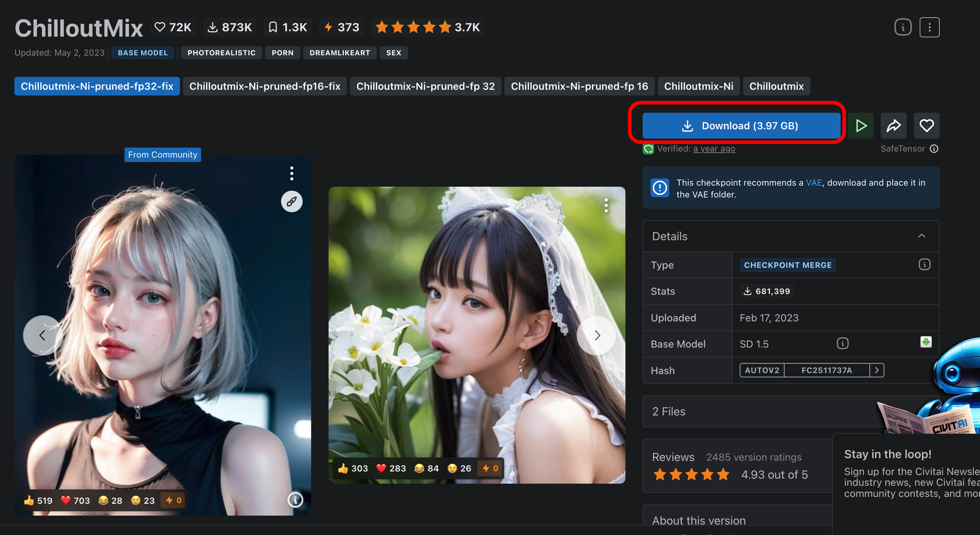Collapse the Details panel chevron

point(921,236)
